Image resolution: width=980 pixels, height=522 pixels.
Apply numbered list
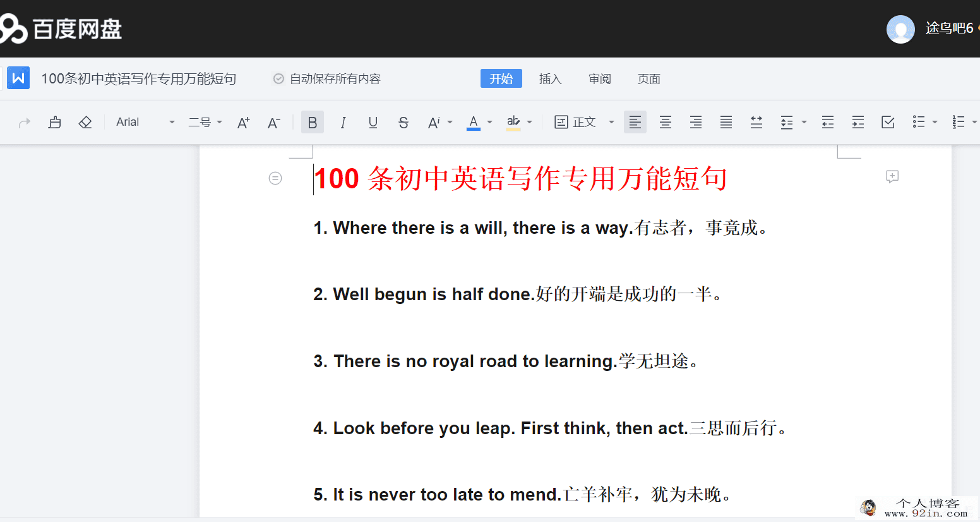pyautogui.click(x=959, y=123)
